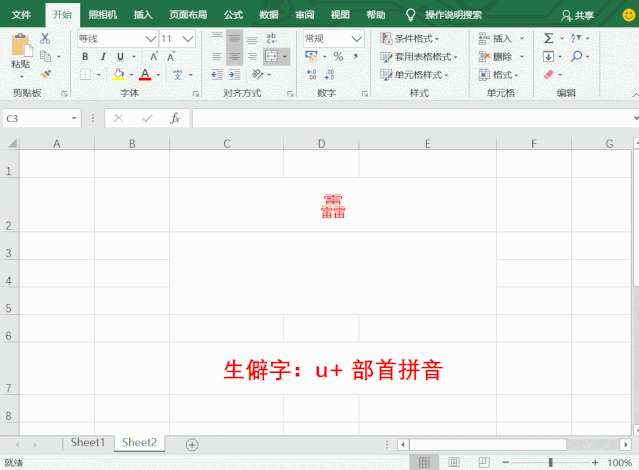Increase decimal places
The width and height of the screenshot is (639, 470).
coord(312,75)
